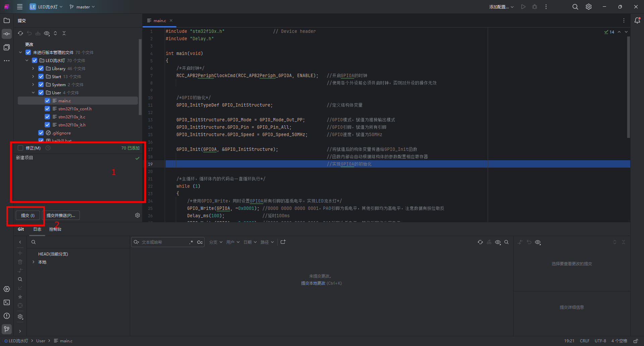Refresh the commit changes list
The width and height of the screenshot is (644, 346).
20,33
